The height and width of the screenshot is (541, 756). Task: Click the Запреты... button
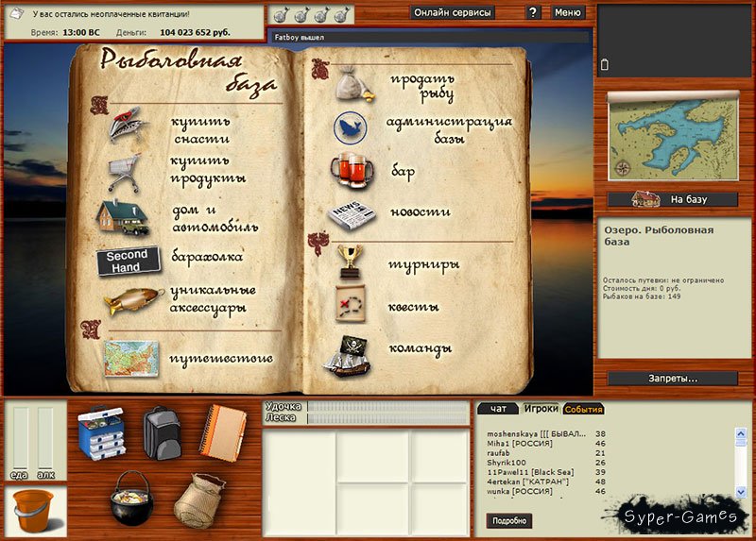673,379
